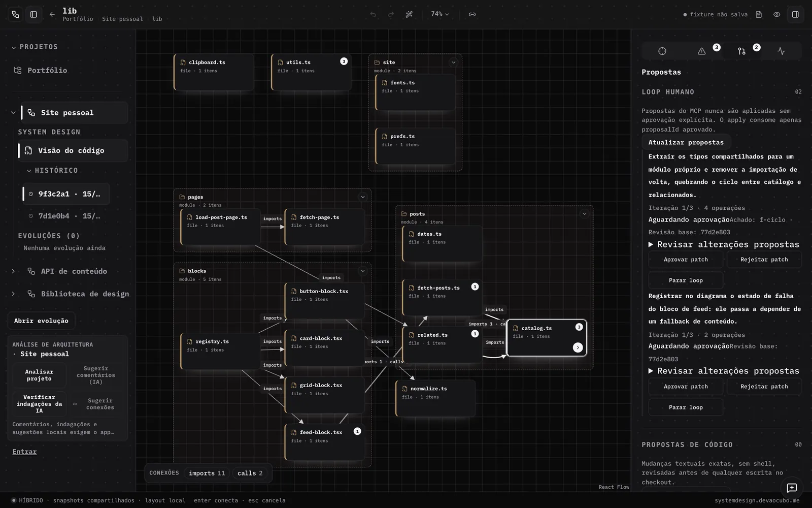
Task: Click the folder icon of the posts module
Action: point(404,214)
